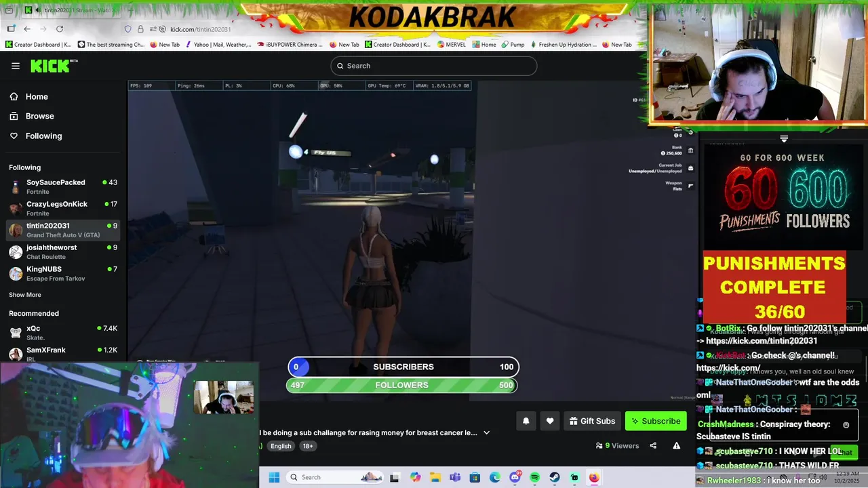868x488 pixels.
Task: Click the share stream icon
Action: (x=653, y=445)
